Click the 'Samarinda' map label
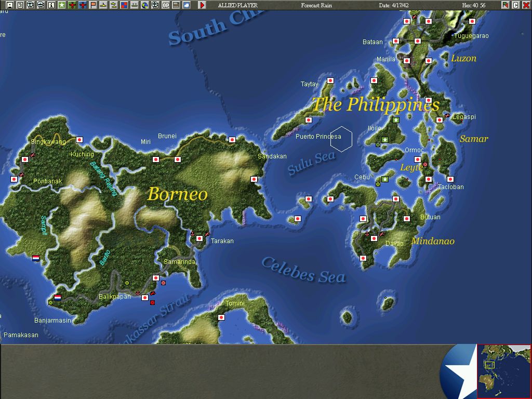 coord(179,262)
